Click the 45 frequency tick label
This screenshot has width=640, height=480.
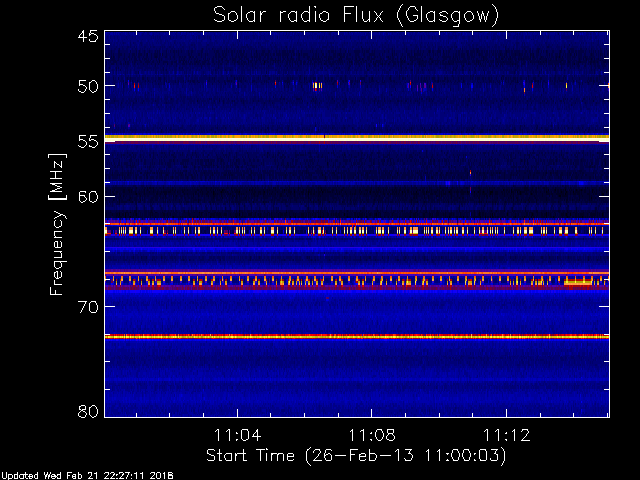point(88,37)
